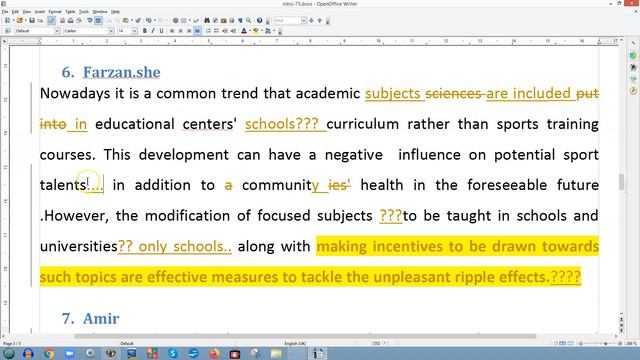This screenshot has width=640, height=360.
Task: Set paragraph alignment to Left
Action: (x=172, y=31)
